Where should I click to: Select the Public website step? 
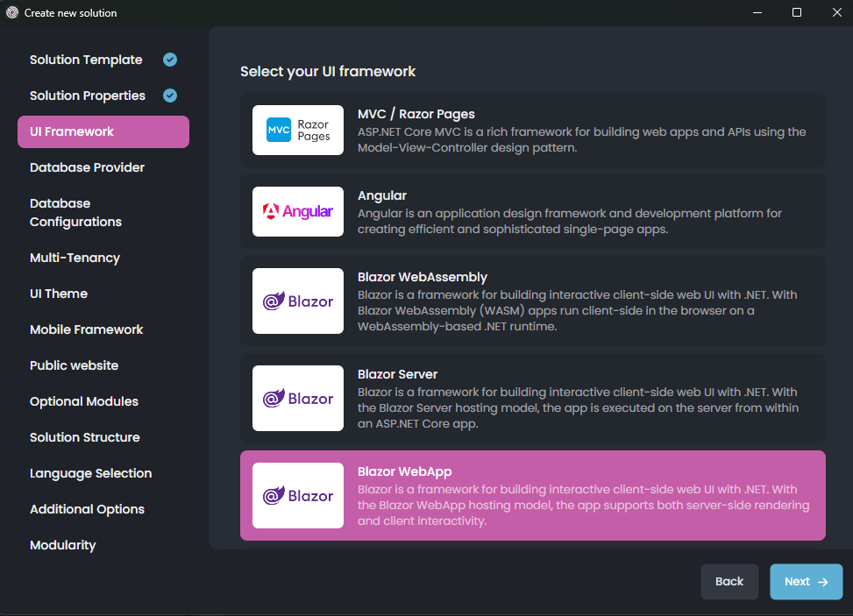click(x=74, y=365)
